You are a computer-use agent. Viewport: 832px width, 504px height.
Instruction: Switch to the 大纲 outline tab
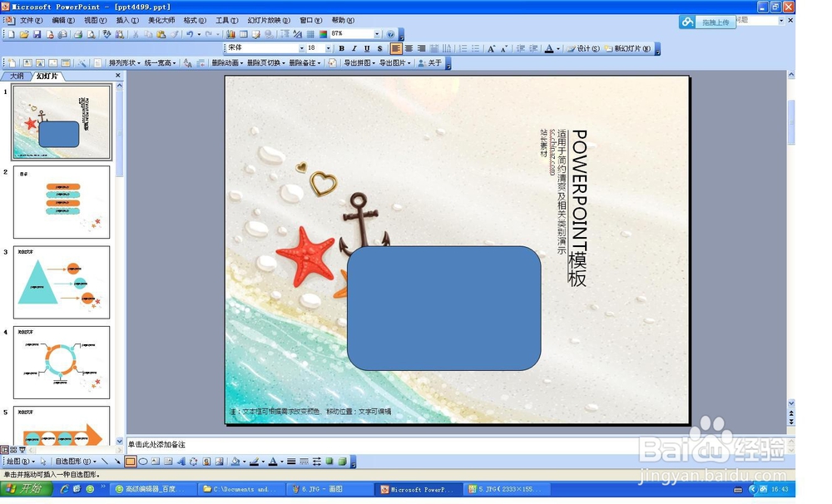coord(17,76)
